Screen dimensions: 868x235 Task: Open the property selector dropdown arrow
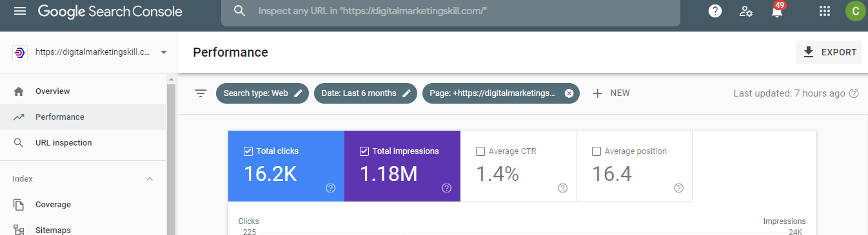(163, 52)
